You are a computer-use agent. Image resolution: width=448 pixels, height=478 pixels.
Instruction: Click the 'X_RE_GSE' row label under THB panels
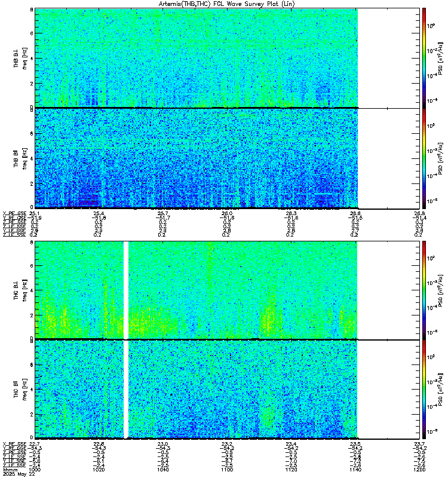(14, 213)
